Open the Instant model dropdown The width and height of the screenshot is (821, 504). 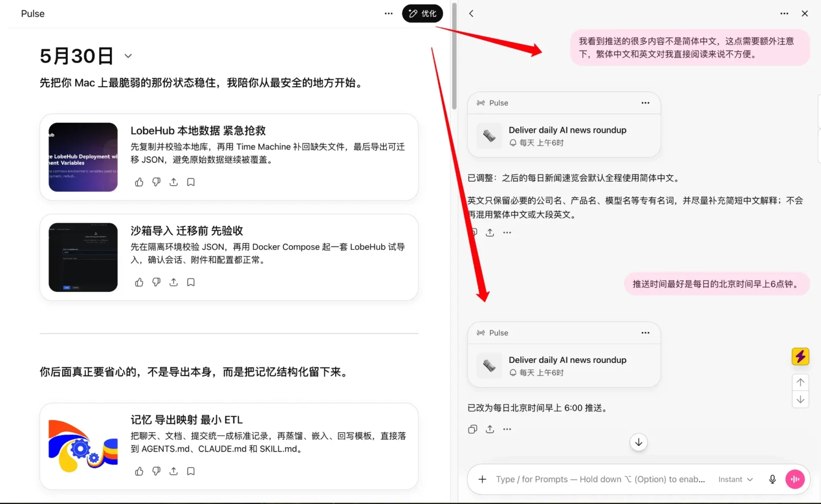click(x=735, y=479)
